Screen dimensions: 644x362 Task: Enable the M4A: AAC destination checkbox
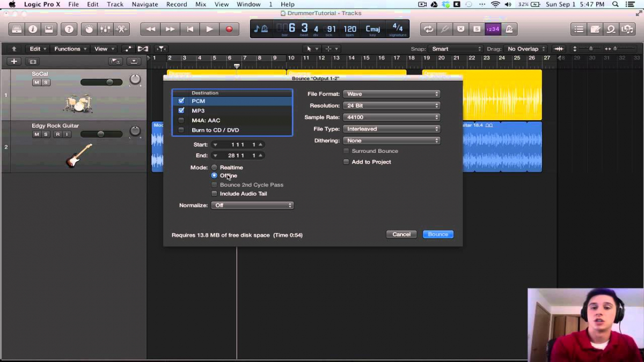[181, 120]
